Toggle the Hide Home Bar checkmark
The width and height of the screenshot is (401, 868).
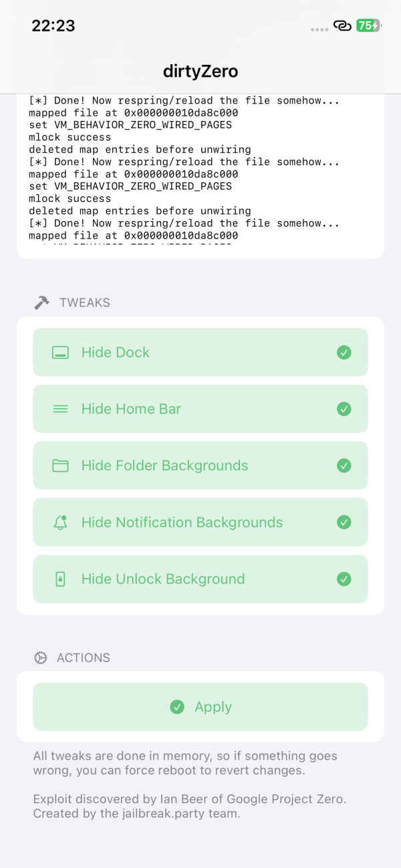(x=344, y=409)
